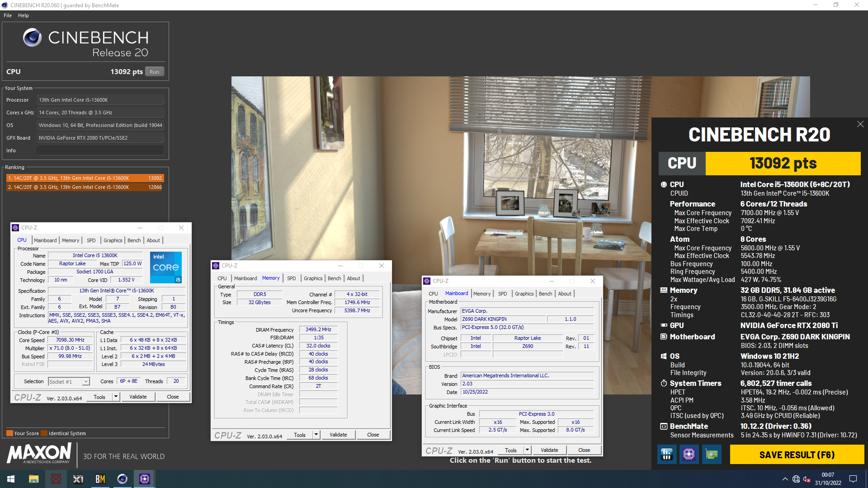Open the Cinebench Help menu
Viewport: 868px width, 488px height.
point(24,15)
